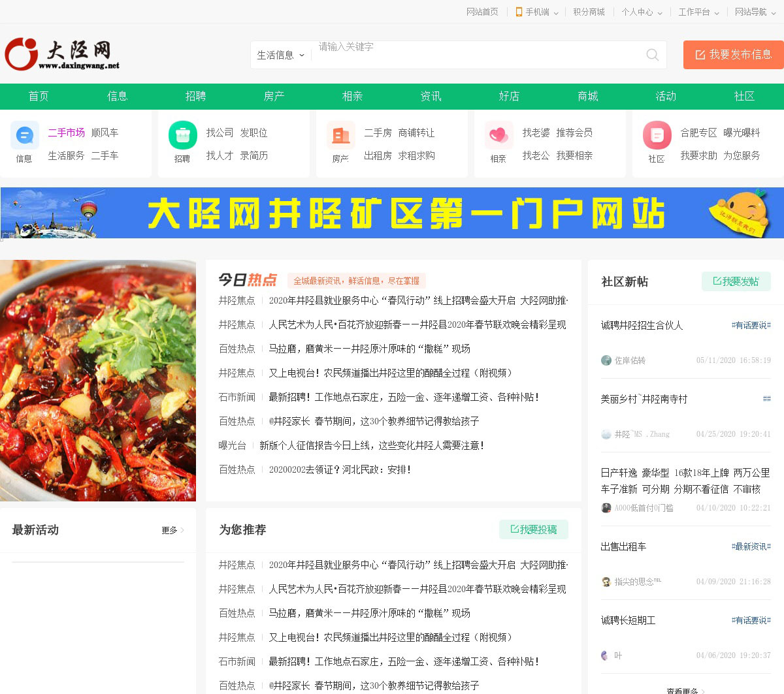Open 积分商城 link in top bar
The image size is (784, 694).
point(589,12)
